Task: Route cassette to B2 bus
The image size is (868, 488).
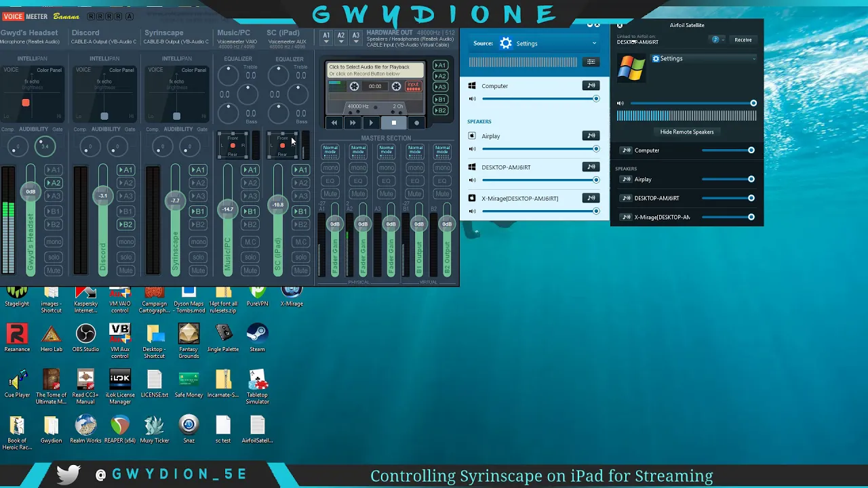Action: (440, 110)
